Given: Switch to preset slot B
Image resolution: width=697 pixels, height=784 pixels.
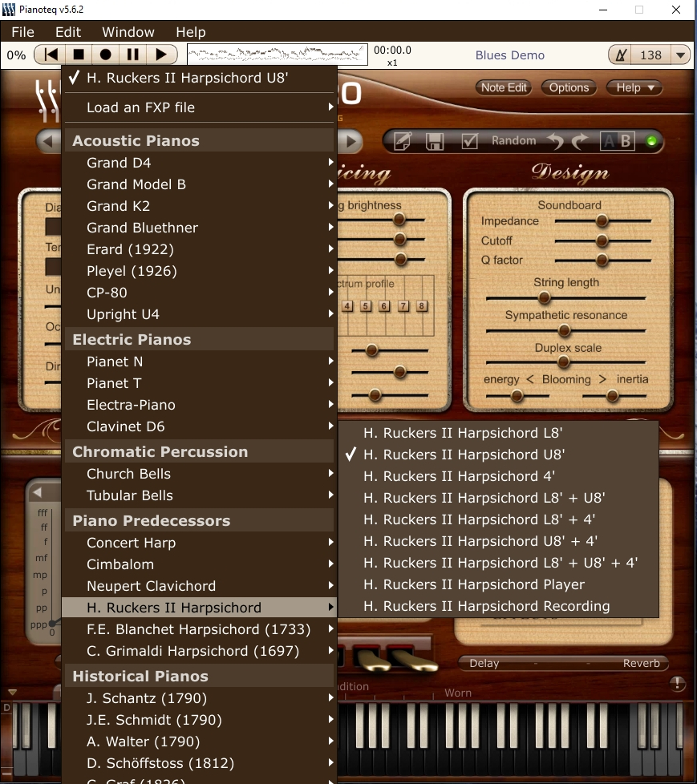Looking at the screenshot, I should click(626, 142).
